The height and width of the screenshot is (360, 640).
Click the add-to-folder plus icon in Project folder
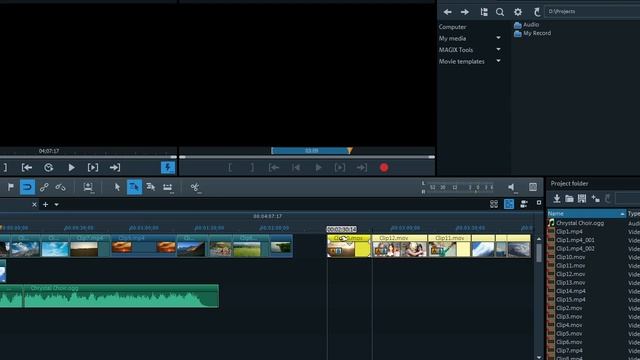click(596, 199)
